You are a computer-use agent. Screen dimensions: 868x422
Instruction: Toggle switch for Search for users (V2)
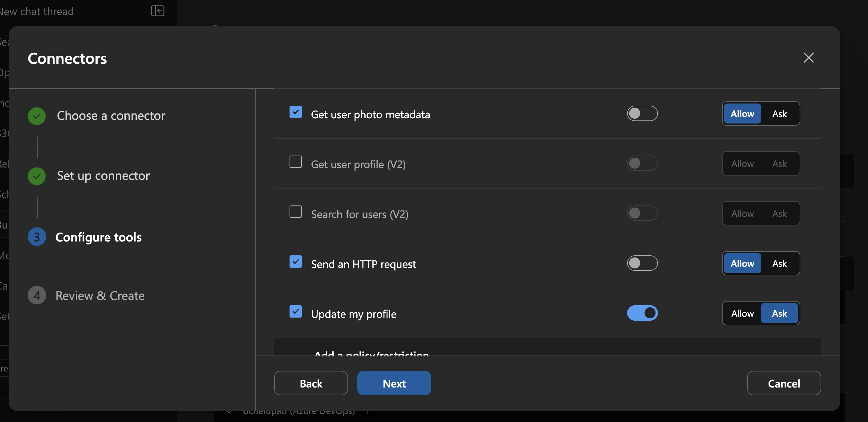[642, 213]
